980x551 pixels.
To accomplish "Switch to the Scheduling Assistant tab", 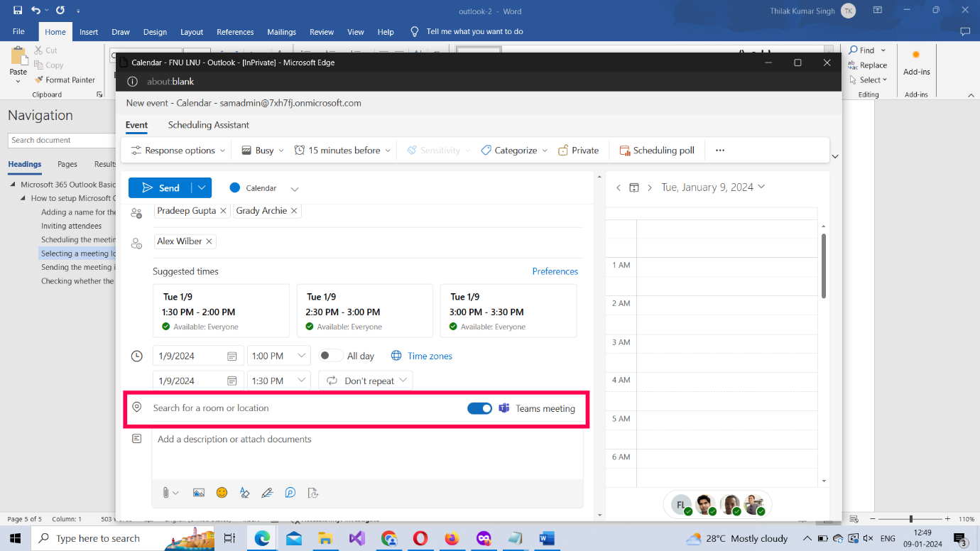I will (208, 125).
